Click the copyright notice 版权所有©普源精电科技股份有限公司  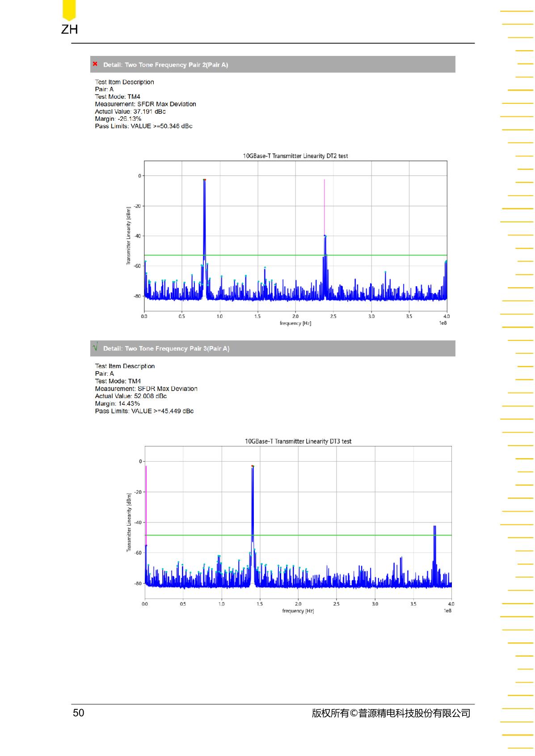tap(391, 713)
